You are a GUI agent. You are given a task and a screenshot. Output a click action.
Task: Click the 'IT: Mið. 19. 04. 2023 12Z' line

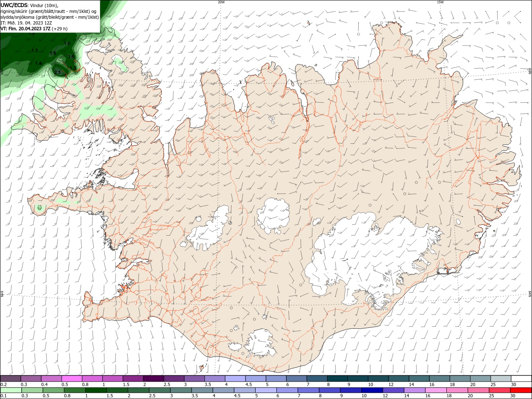tap(26, 23)
